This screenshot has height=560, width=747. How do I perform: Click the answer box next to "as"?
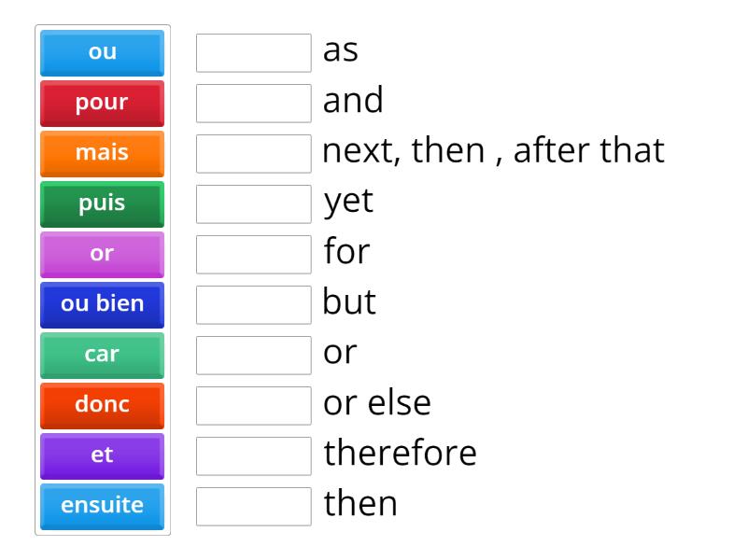(253, 51)
